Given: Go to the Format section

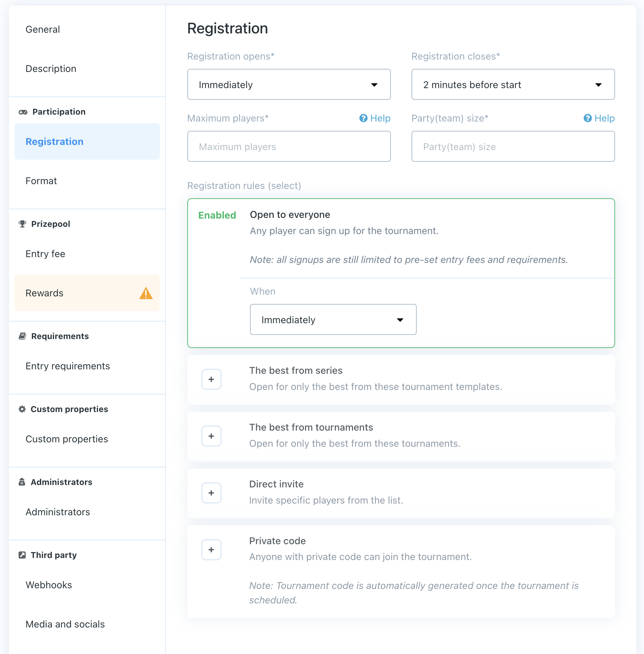Looking at the screenshot, I should 41,181.
